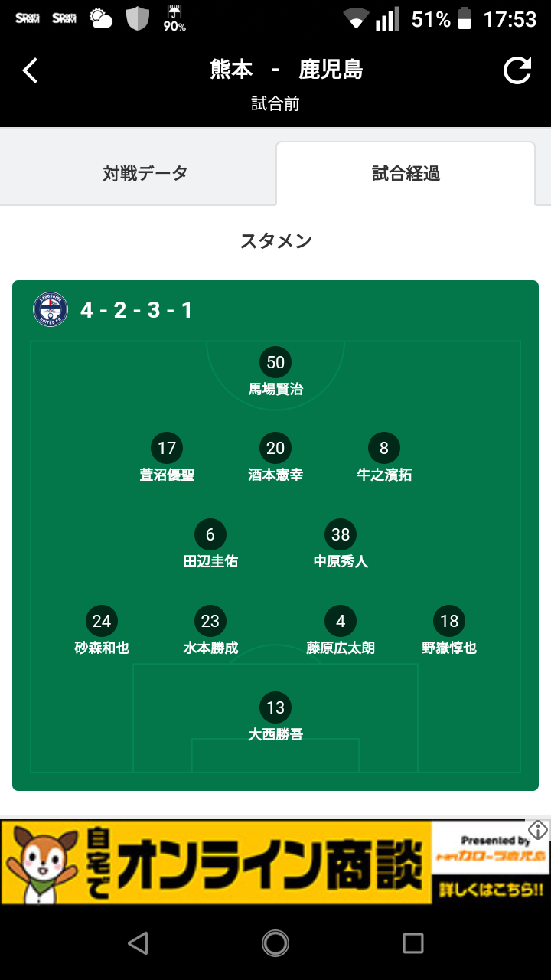Switch to 対戦データ tab
This screenshot has width=551, height=980.
click(x=145, y=173)
